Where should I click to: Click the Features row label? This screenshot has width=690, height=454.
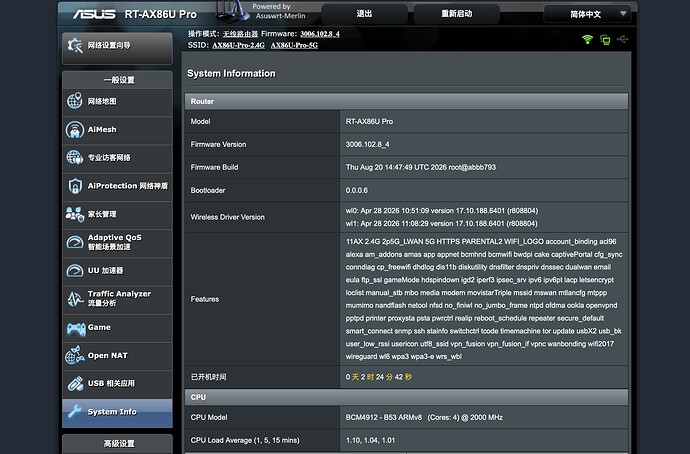tap(205, 299)
